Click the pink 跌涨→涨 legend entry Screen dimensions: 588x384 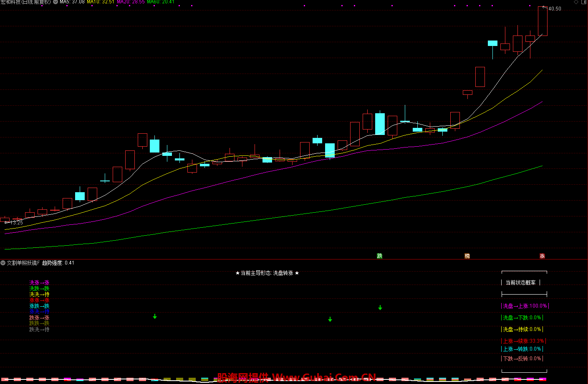[x=39, y=318]
